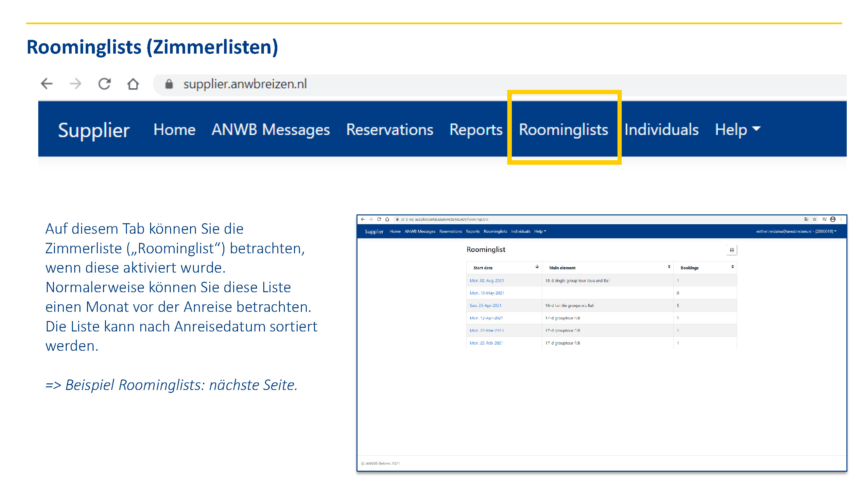
Task: Sort by Bookings column arrows
Action: tap(733, 267)
